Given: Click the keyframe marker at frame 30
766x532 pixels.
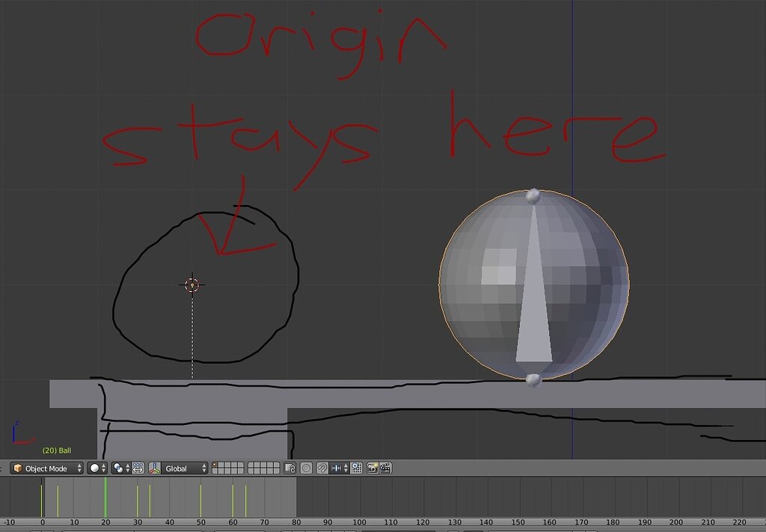Looking at the screenshot, I should tap(138, 501).
